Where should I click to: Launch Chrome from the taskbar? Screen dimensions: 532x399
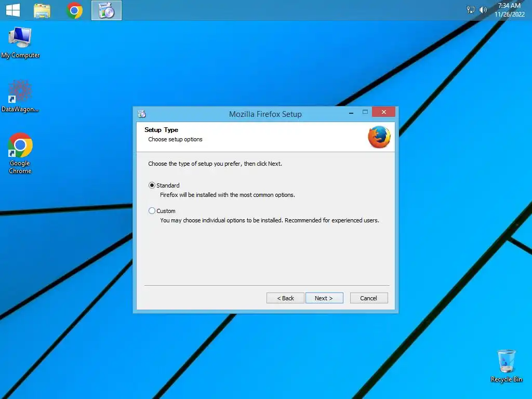tap(74, 10)
